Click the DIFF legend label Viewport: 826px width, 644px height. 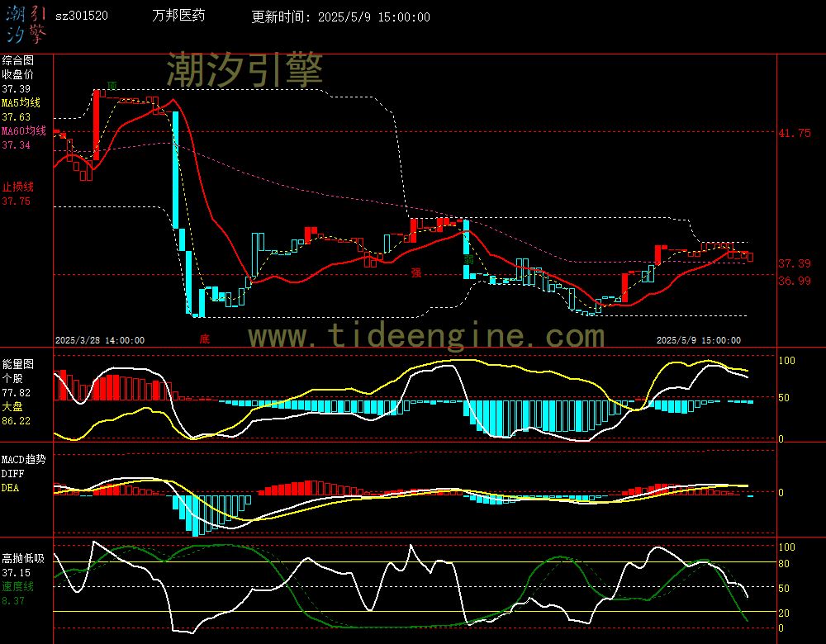tap(12, 473)
